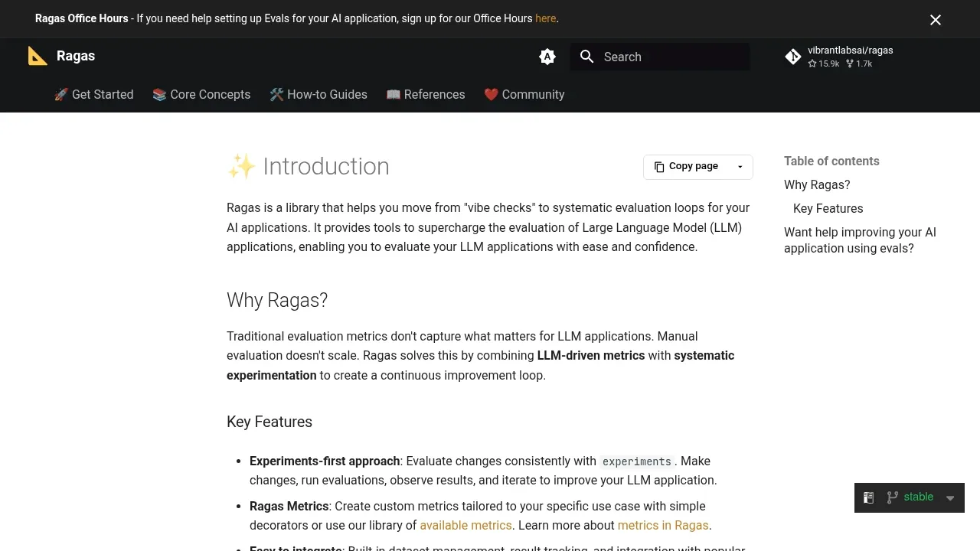
Task: Click the 'stable' version label
Action: 918,497
